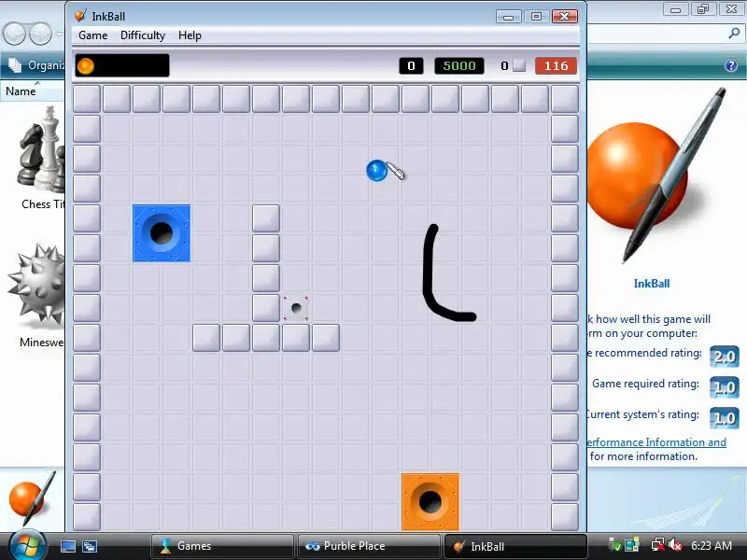Open the Help menu in InkBall
The height and width of the screenshot is (560, 747).
click(x=190, y=35)
